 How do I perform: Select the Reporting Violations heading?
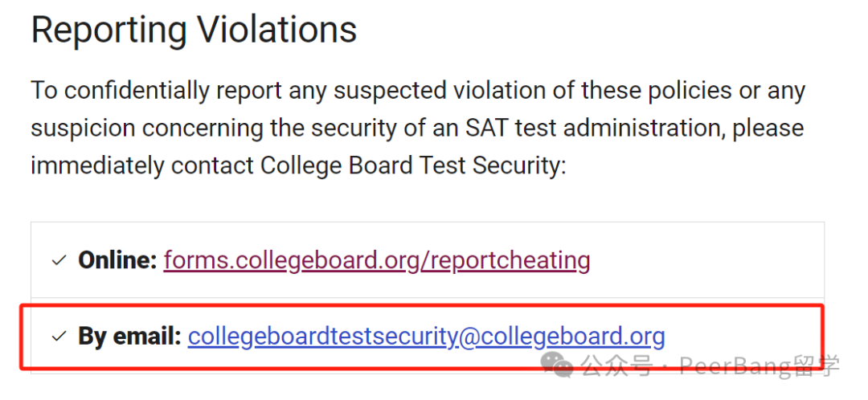[194, 30]
